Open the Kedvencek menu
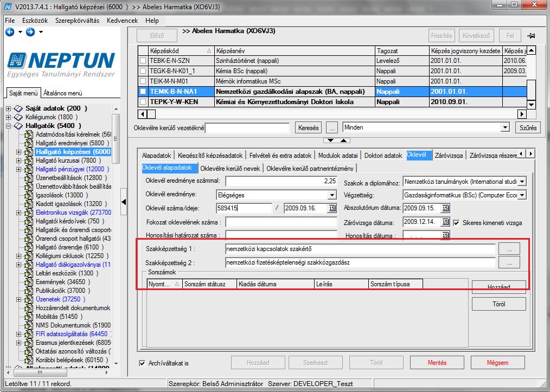550x392 pixels. (x=122, y=21)
